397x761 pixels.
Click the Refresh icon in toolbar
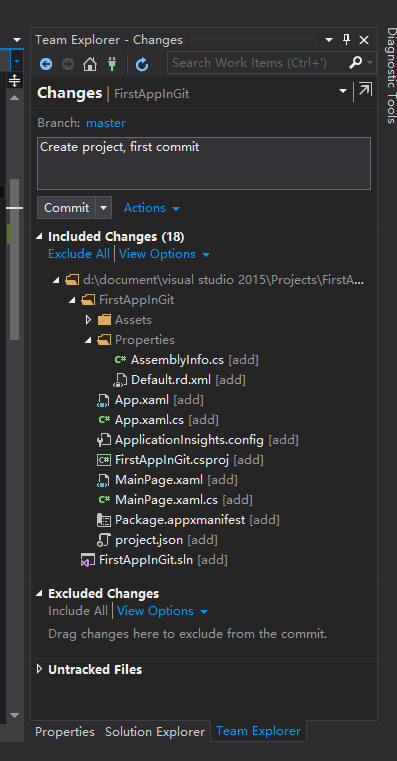click(x=142, y=64)
